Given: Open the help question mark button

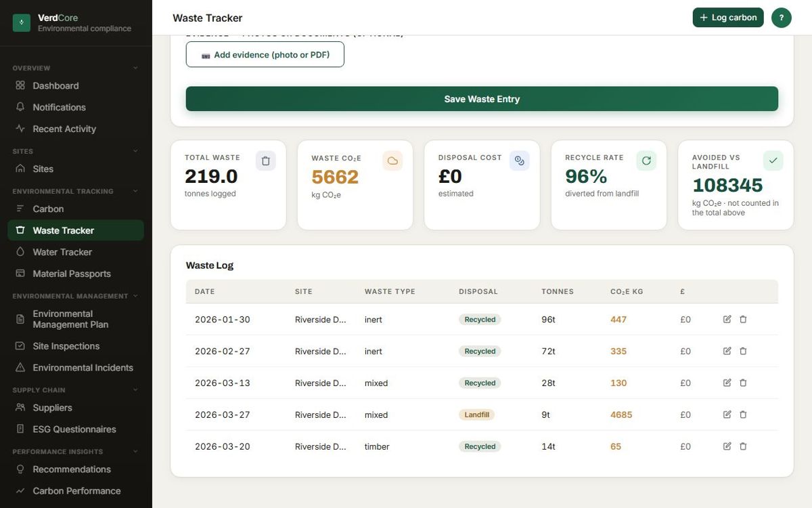Looking at the screenshot, I should point(782,18).
